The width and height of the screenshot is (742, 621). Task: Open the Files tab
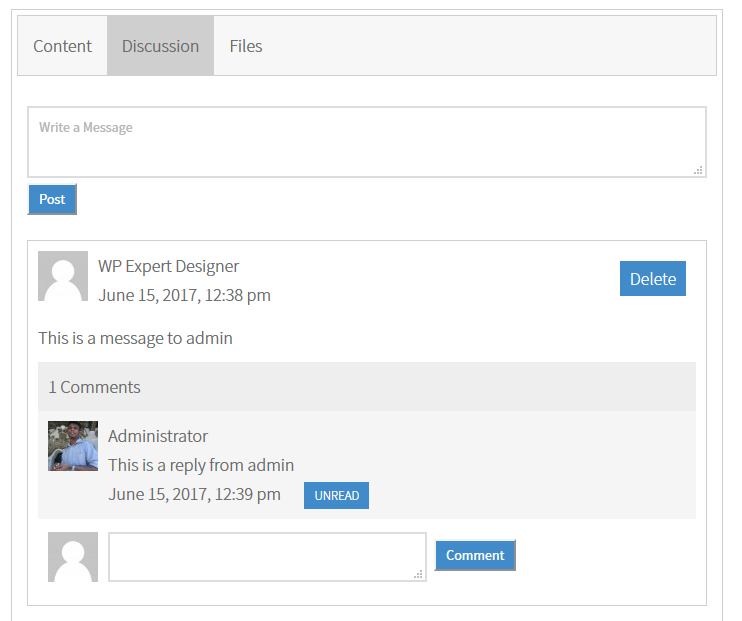246,46
